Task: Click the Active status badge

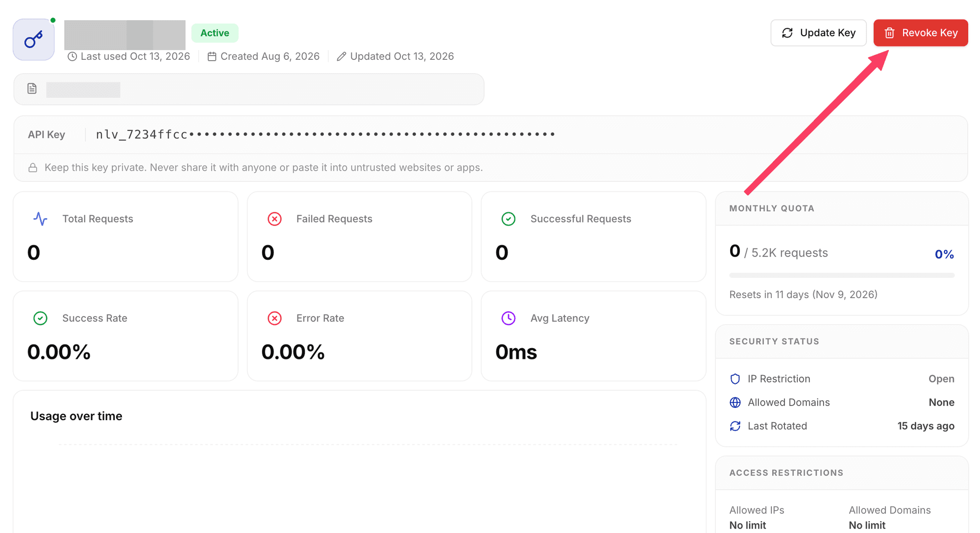Action: 215,33
